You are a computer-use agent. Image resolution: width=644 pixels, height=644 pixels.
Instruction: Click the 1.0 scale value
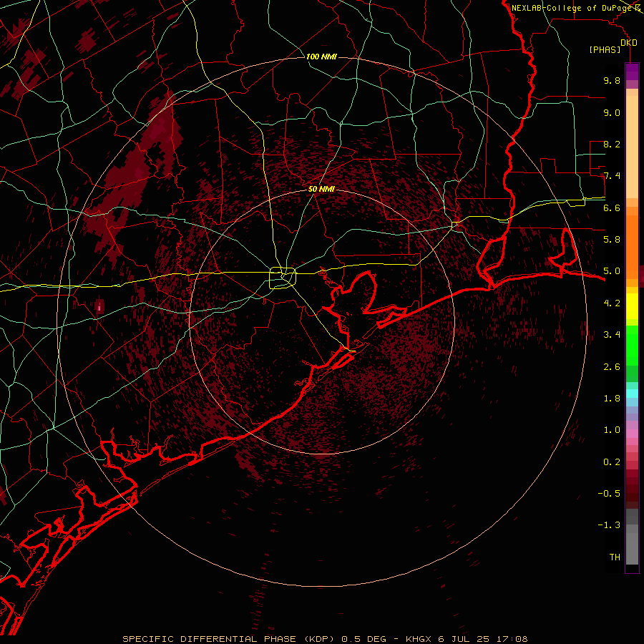click(x=612, y=430)
